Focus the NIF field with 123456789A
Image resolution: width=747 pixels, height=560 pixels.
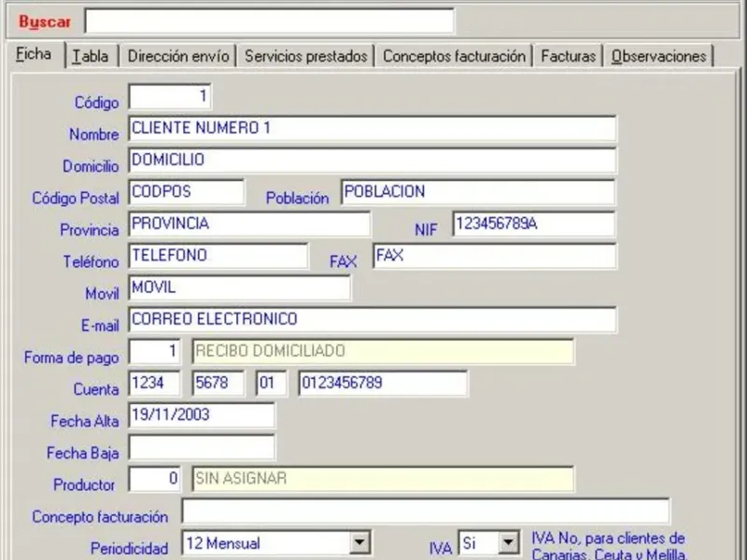click(x=534, y=224)
